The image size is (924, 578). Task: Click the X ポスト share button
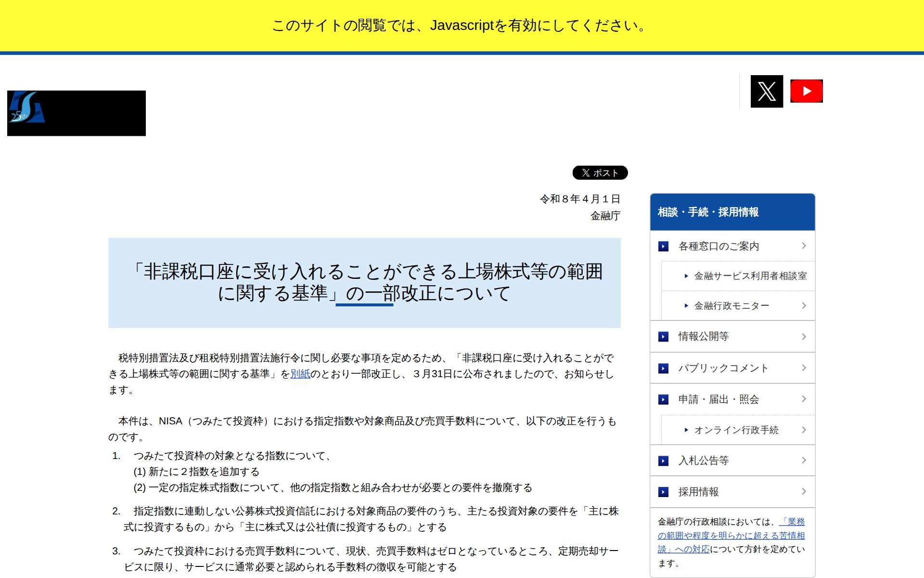(x=599, y=172)
